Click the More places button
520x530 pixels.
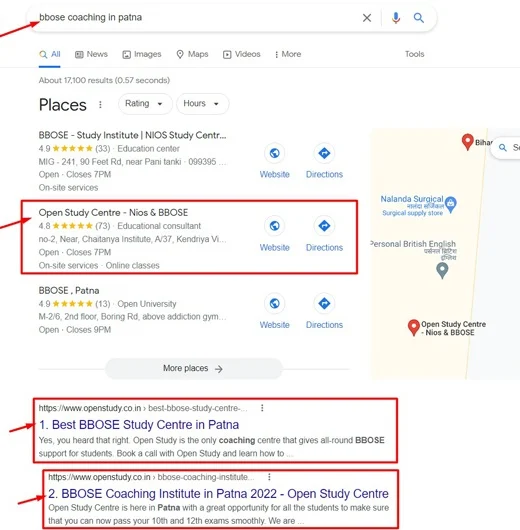point(193,368)
